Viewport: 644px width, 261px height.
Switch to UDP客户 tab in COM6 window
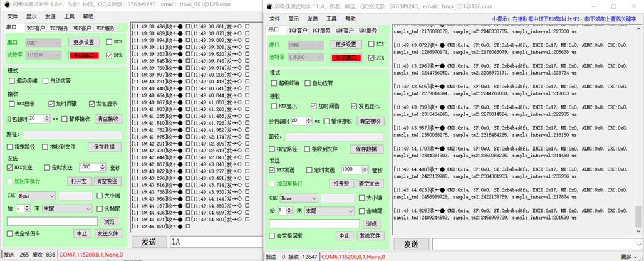tap(344, 31)
